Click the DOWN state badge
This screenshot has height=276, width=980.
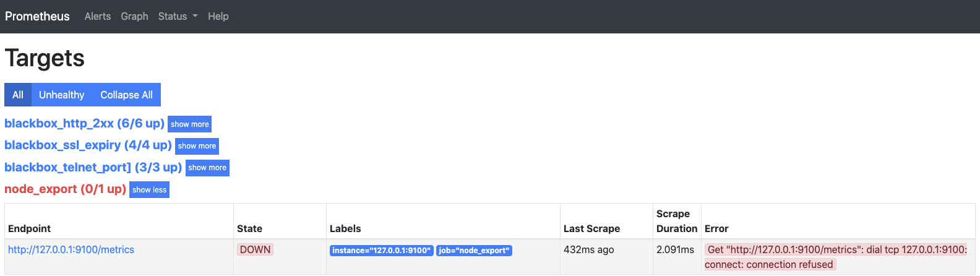[x=255, y=249]
